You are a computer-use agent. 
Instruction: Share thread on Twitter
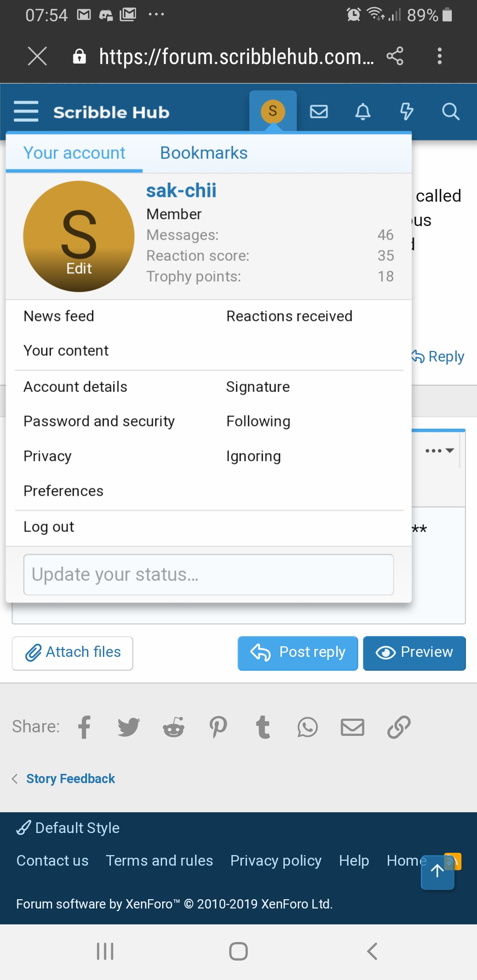pos(129,727)
